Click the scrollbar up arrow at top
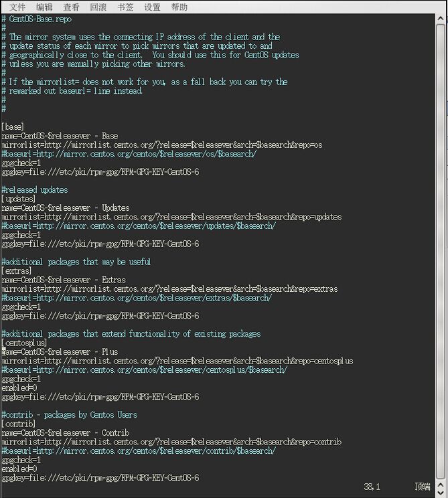 tap(441, 19)
